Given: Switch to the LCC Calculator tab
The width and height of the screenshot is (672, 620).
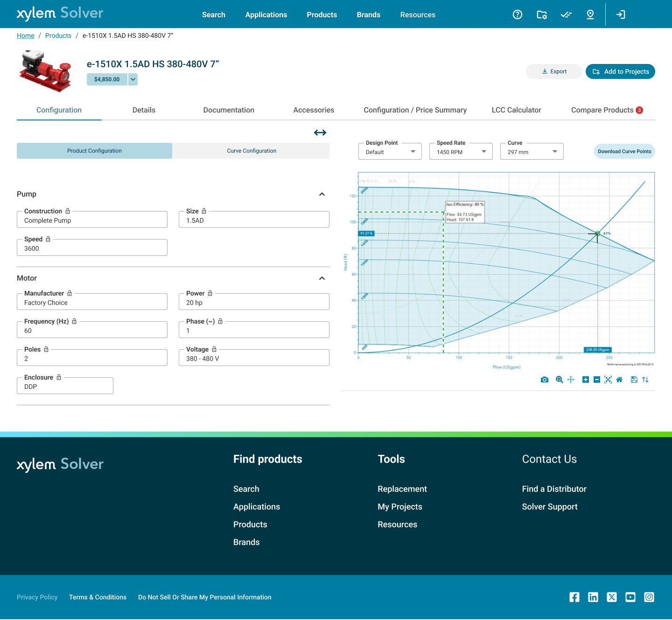Looking at the screenshot, I should pos(516,110).
